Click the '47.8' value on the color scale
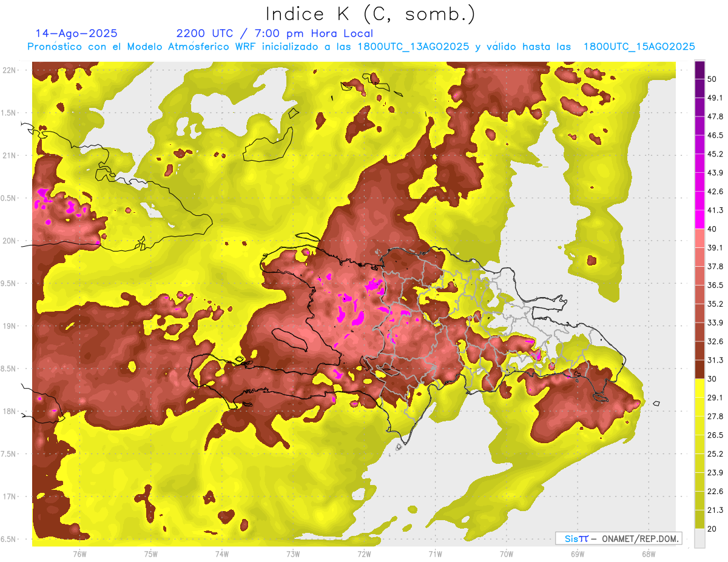Image resolution: width=728 pixels, height=562 pixels. coord(716,116)
